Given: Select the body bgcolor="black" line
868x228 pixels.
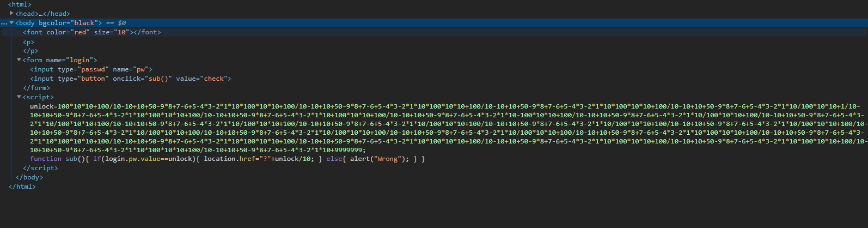Looking at the screenshot, I should point(59,23).
